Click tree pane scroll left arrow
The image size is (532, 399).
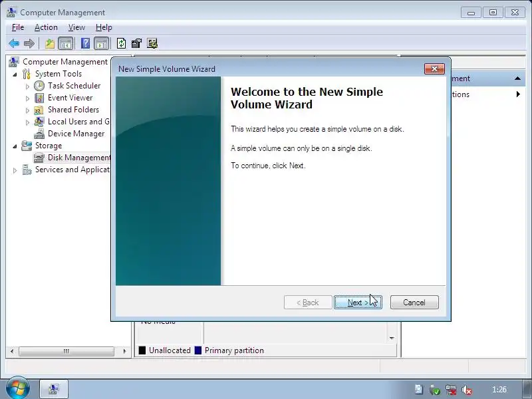pyautogui.click(x=12, y=351)
